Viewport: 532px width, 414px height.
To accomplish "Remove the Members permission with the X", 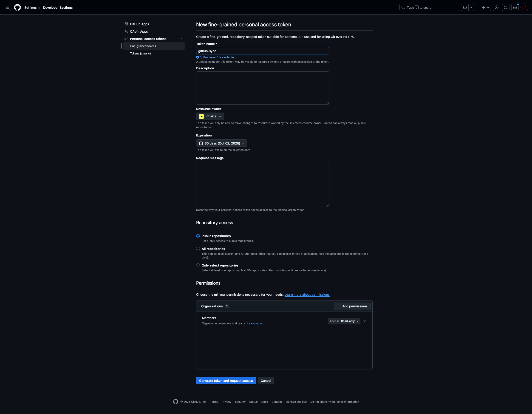I will point(364,321).
